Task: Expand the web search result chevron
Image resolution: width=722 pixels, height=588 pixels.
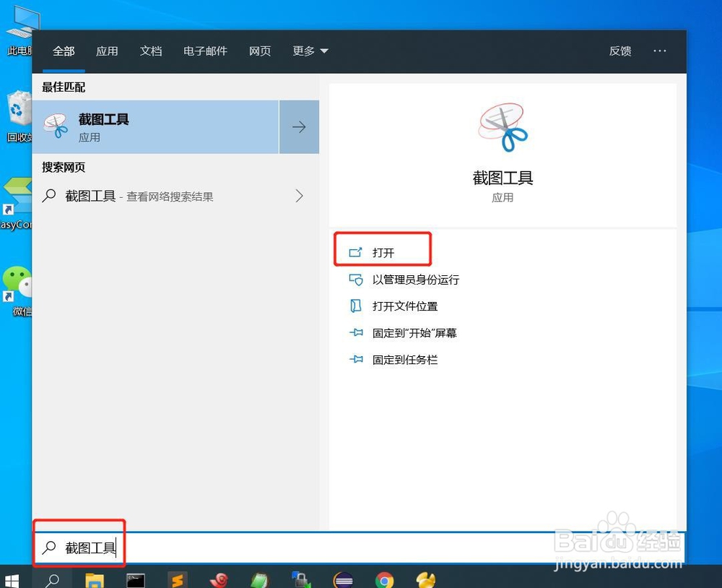Action: coord(300,196)
